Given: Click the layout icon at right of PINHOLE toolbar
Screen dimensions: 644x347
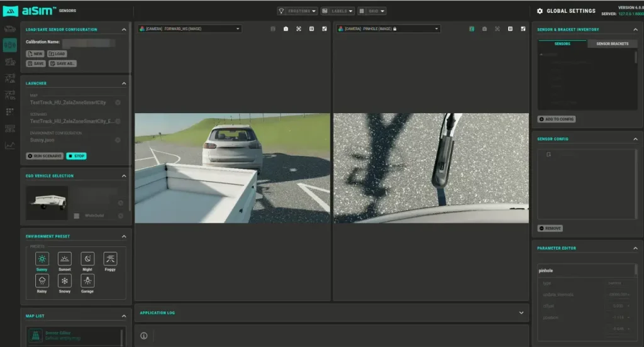Looking at the screenshot, I should [x=523, y=29].
